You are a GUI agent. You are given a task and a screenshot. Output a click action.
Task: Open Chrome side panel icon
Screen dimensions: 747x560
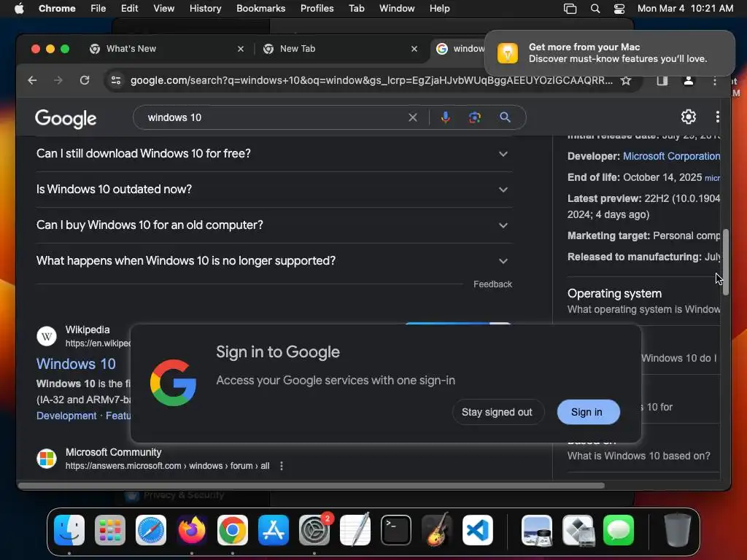coord(662,80)
